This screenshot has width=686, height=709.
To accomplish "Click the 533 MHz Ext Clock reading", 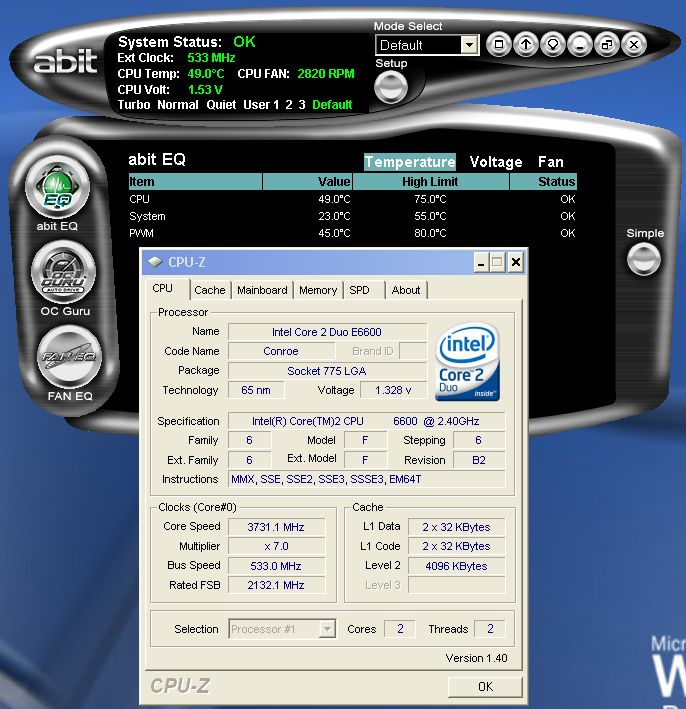I will (211, 58).
